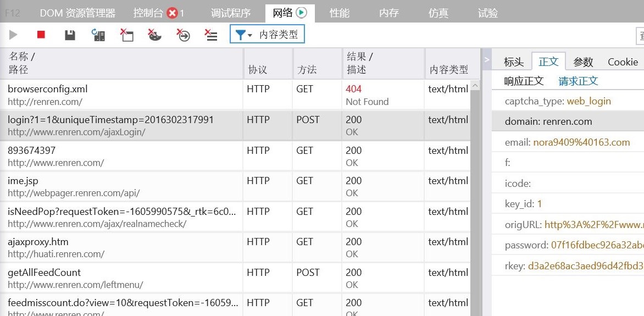Clear session list icon
Viewport: 644px width, 316px height.
click(x=211, y=35)
